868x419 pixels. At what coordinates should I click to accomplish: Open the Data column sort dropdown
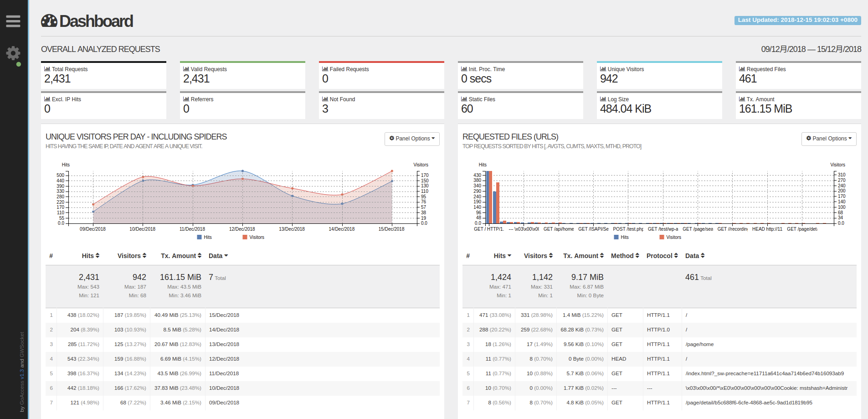(218, 256)
